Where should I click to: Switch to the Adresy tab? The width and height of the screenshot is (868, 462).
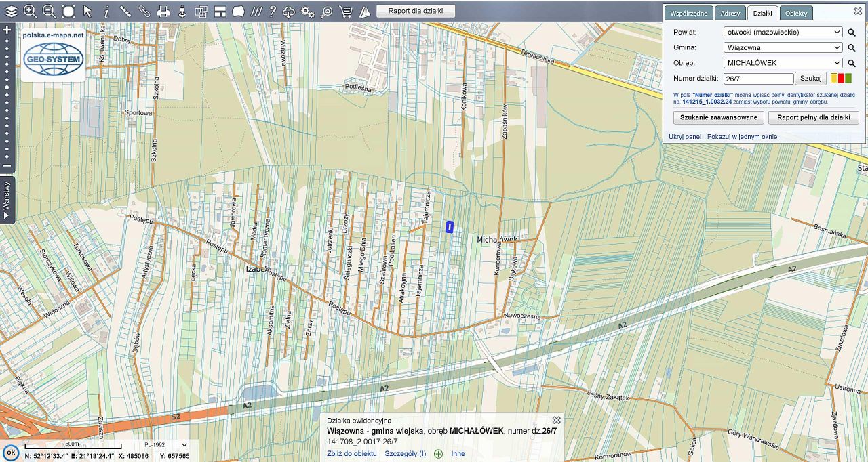pos(730,13)
